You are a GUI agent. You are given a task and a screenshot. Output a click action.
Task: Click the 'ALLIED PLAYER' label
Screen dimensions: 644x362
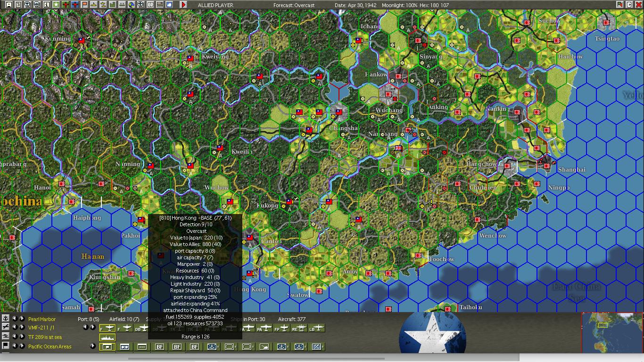(x=215, y=5)
